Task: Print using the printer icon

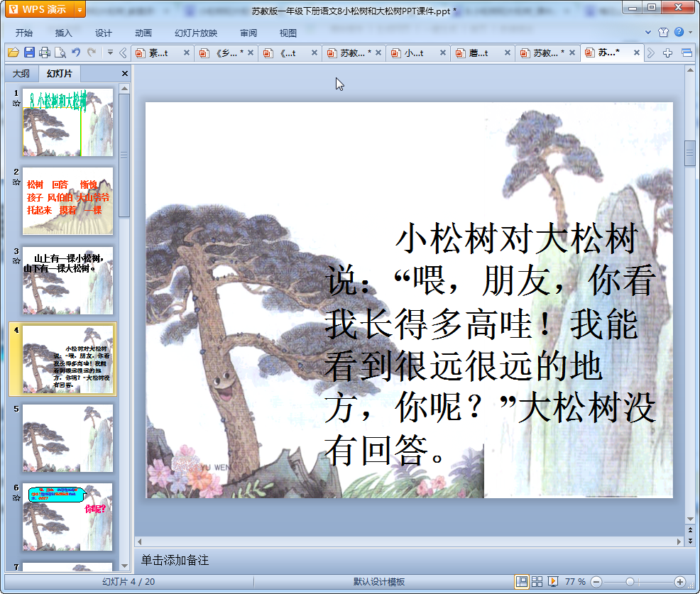Action: (45, 53)
